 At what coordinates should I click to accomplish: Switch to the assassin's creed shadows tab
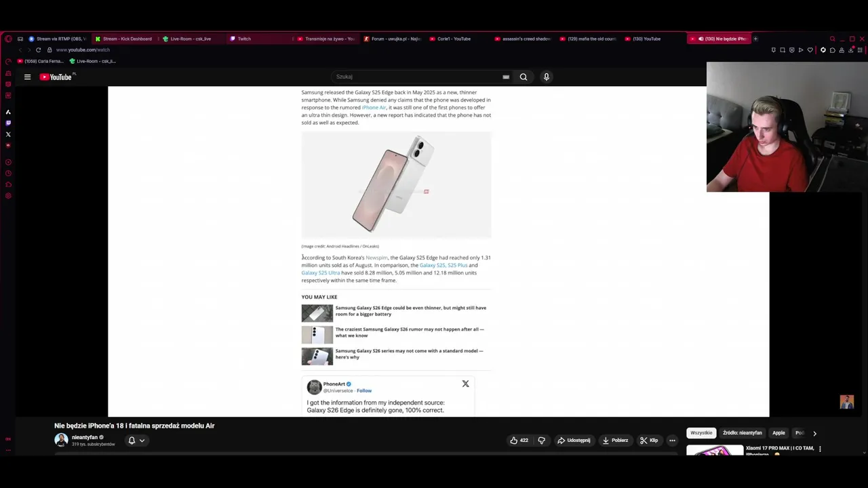coord(524,39)
